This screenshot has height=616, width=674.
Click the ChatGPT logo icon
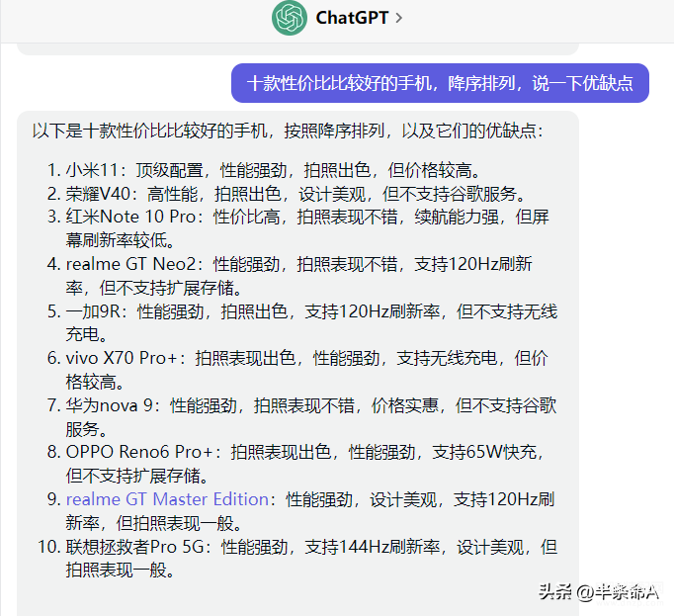(290, 18)
